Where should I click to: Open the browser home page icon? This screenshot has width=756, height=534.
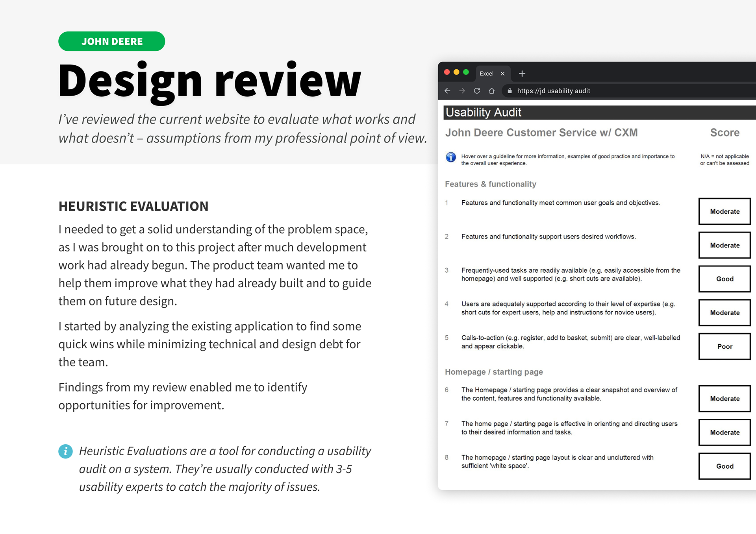(492, 91)
